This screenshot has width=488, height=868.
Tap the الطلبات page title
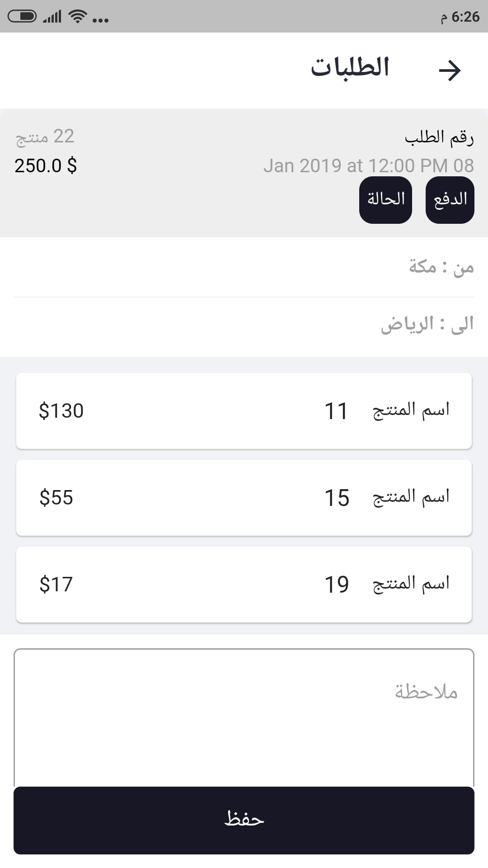pyautogui.click(x=350, y=68)
